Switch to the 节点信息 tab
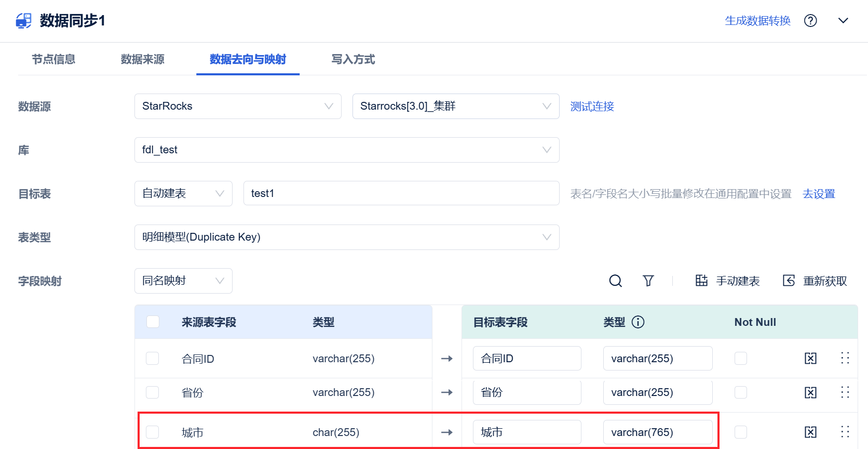Image resolution: width=868 pixels, height=449 pixels. coord(53,59)
